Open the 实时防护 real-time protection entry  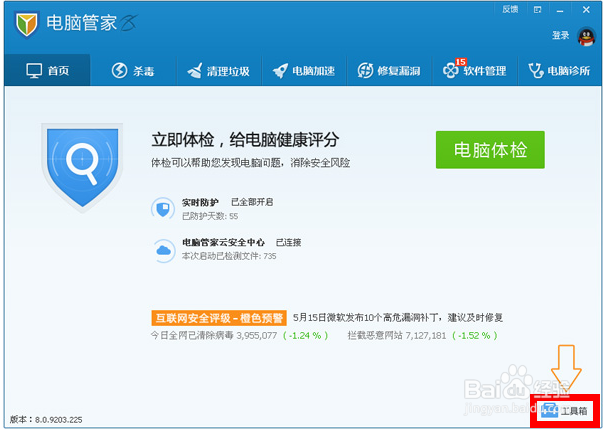pyautogui.click(x=200, y=202)
